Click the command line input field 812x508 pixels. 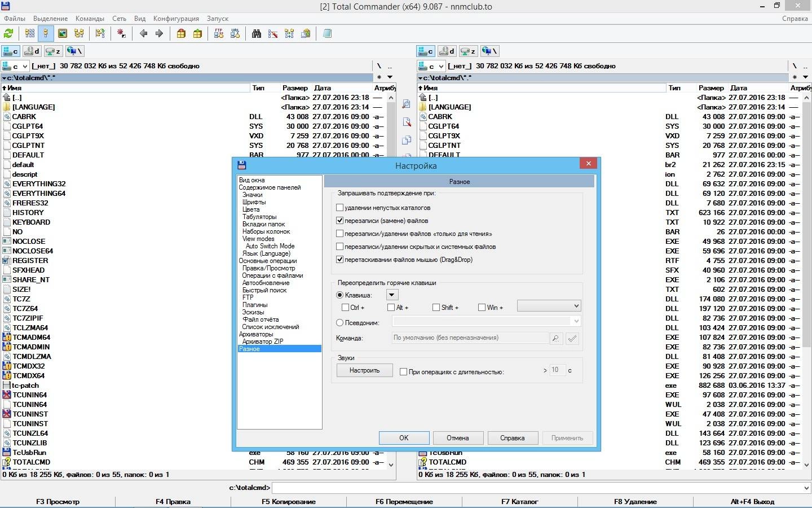pyautogui.click(x=537, y=488)
